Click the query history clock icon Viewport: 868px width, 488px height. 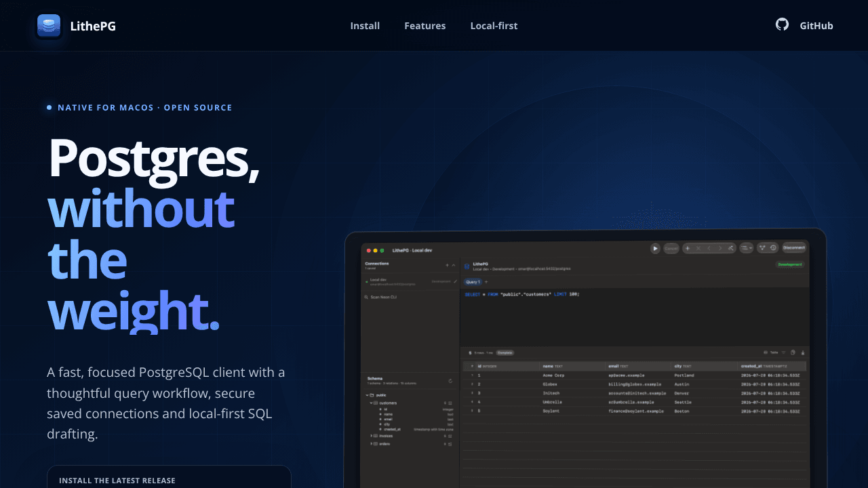point(773,247)
